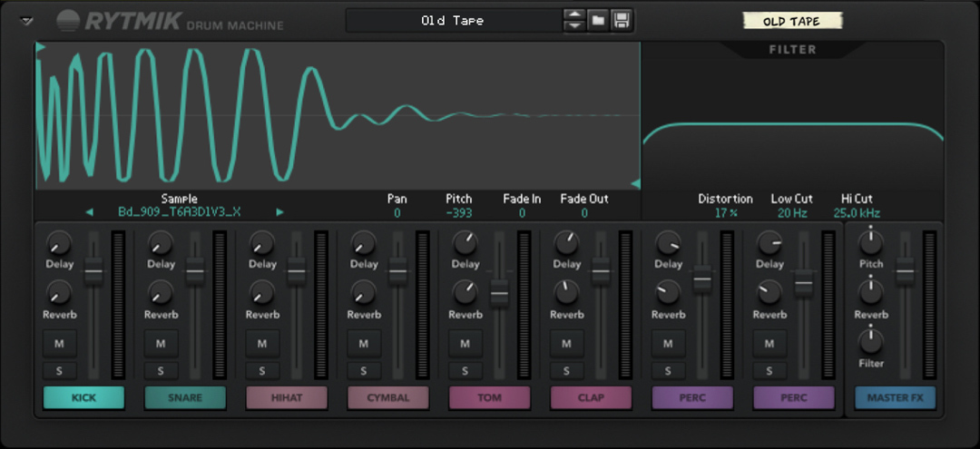This screenshot has height=449, width=980.
Task: Click the Kick channel volume fader
Action: click(93, 271)
